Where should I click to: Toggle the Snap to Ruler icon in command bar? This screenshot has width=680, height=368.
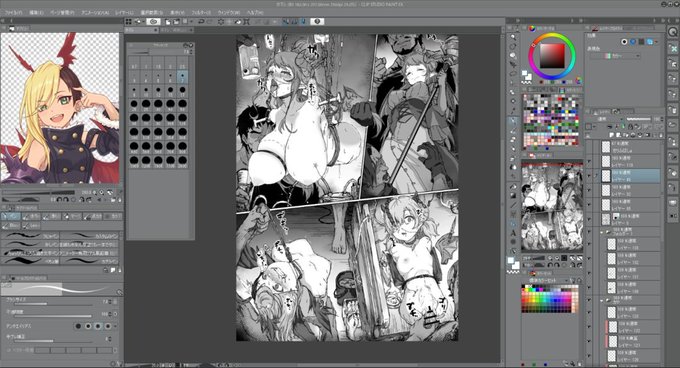coord(285,21)
